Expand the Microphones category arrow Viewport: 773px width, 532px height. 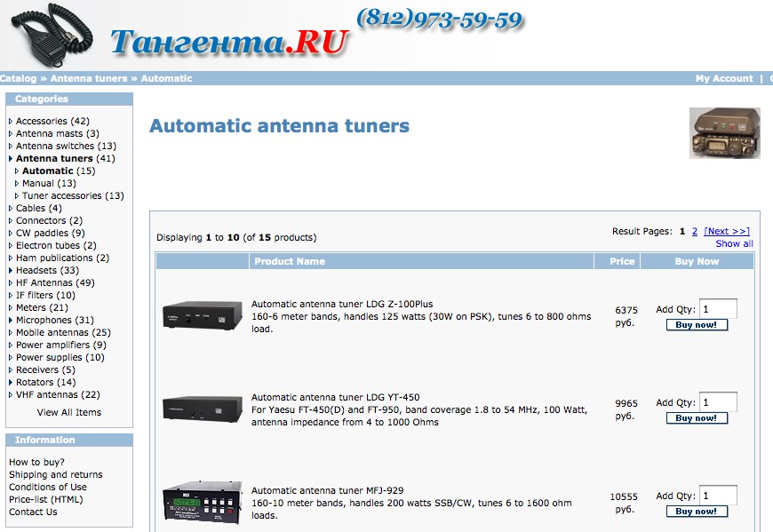(x=11, y=321)
